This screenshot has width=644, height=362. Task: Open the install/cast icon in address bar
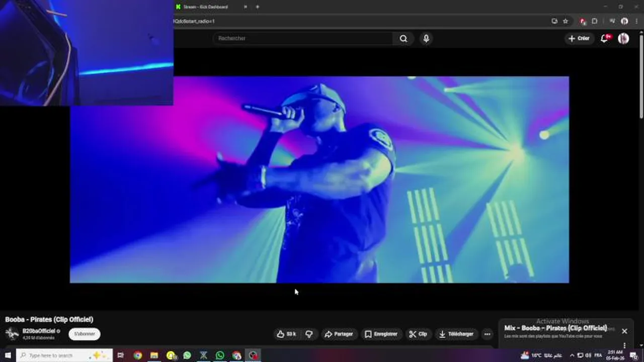click(x=554, y=21)
